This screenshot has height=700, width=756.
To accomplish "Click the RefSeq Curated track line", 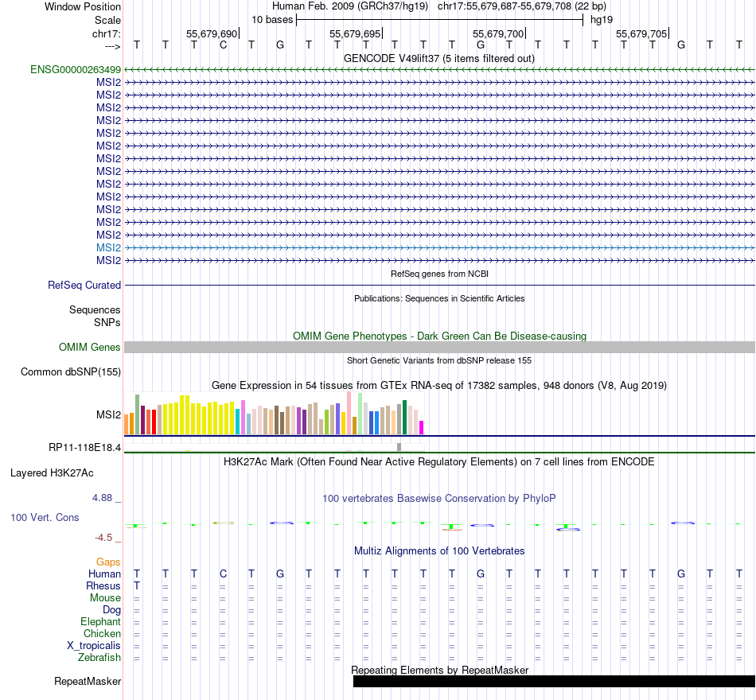I will [440, 286].
